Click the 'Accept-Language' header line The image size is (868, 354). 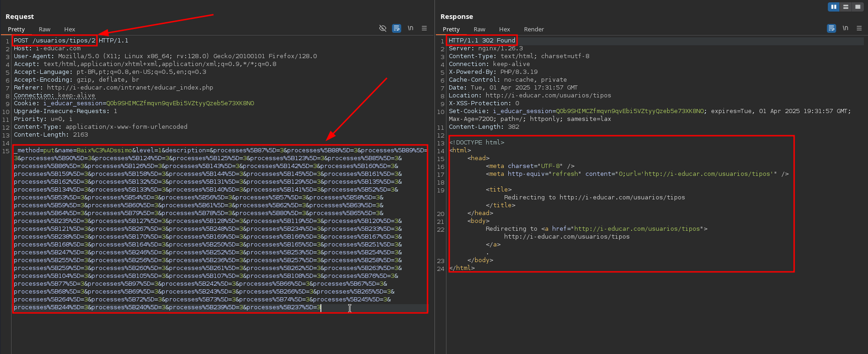tap(110, 72)
